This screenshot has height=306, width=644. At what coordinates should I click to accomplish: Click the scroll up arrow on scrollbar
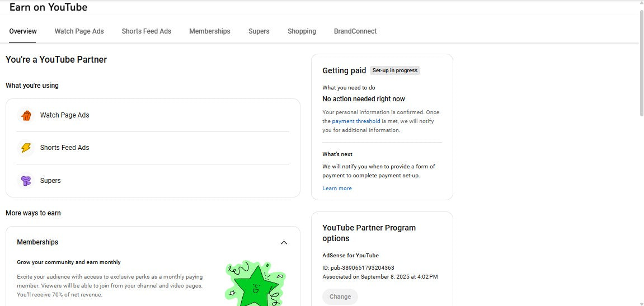click(x=641, y=3)
